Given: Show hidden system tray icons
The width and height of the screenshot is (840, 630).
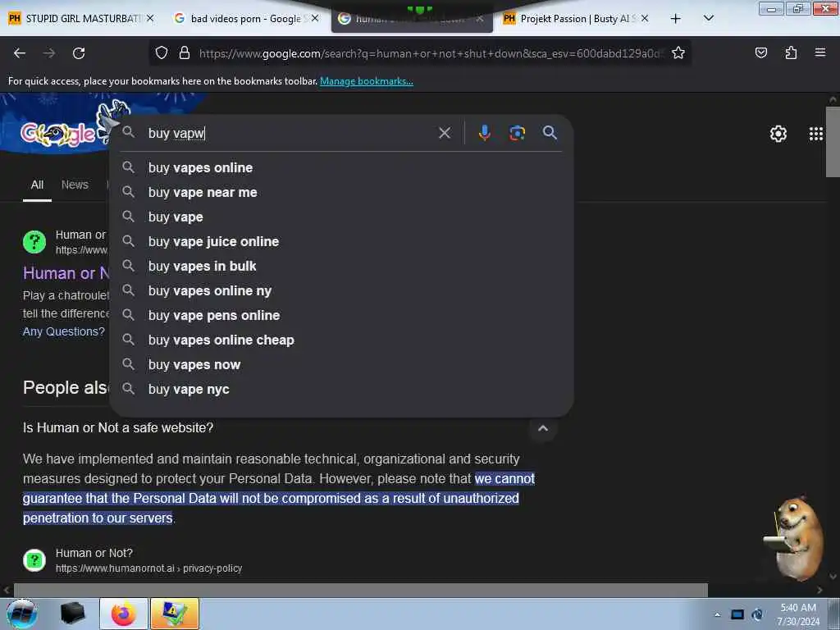Looking at the screenshot, I should [717, 615].
